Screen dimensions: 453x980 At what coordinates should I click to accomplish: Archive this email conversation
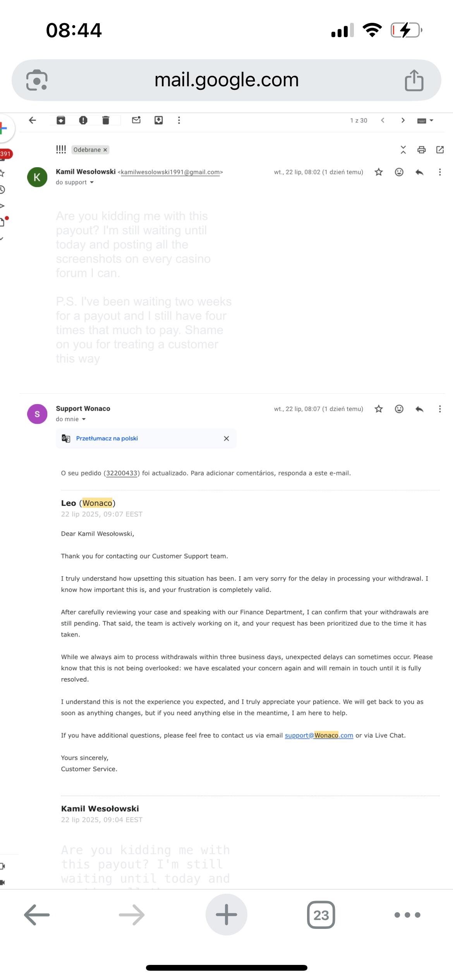coord(61,120)
